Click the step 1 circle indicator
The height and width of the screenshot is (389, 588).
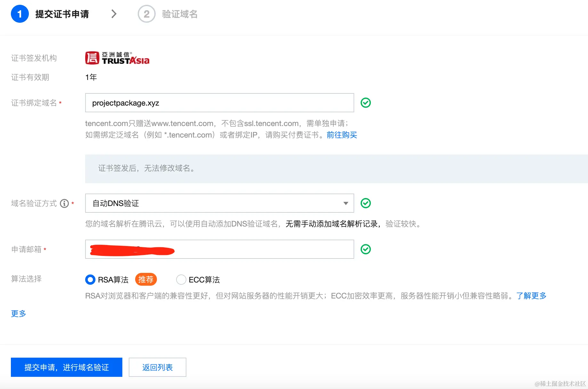point(20,14)
